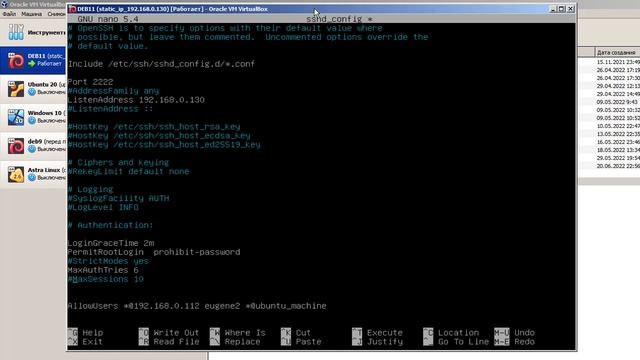
Task: Click the '# Logging' comment line
Action: point(91,189)
